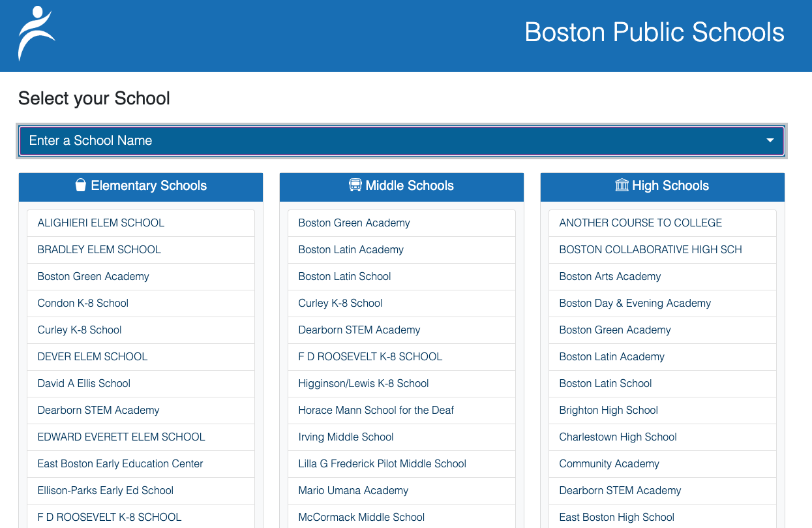Open Mario Umana Academy

click(x=402, y=491)
